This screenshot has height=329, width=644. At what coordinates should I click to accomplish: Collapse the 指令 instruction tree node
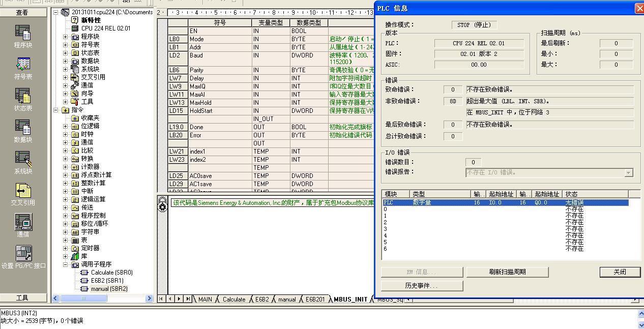pyautogui.click(x=56, y=110)
